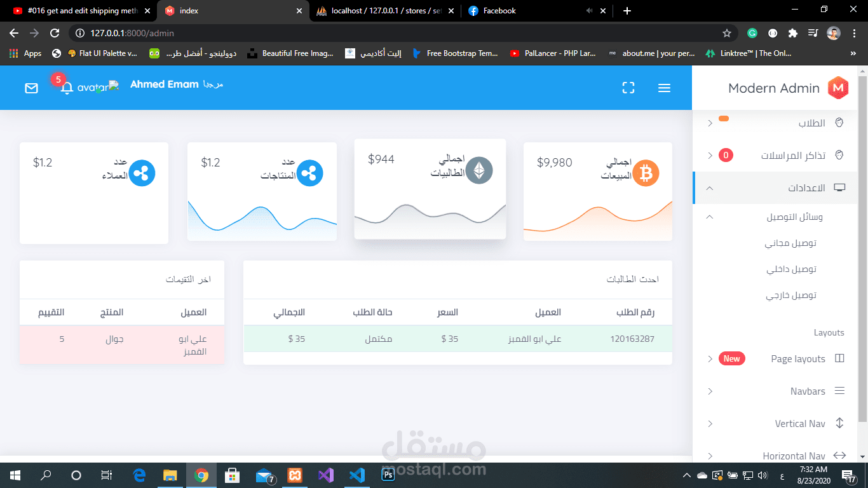Switch to the YouTube shipping methods tab
Viewport: 868px width, 488px height.
tap(81, 11)
